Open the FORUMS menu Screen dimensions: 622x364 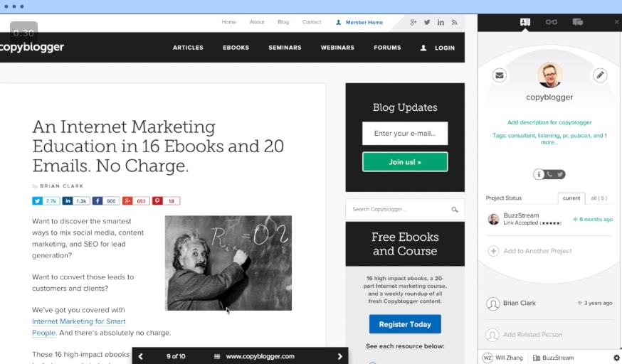click(x=388, y=48)
